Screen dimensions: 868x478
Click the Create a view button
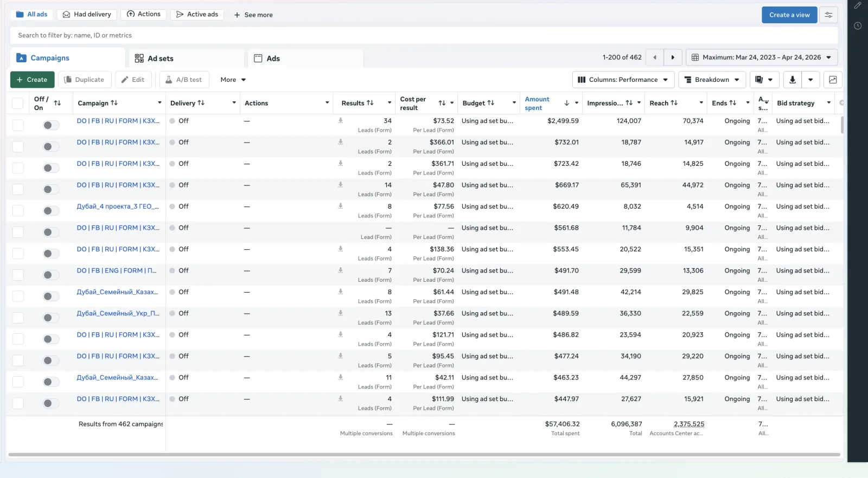point(789,15)
